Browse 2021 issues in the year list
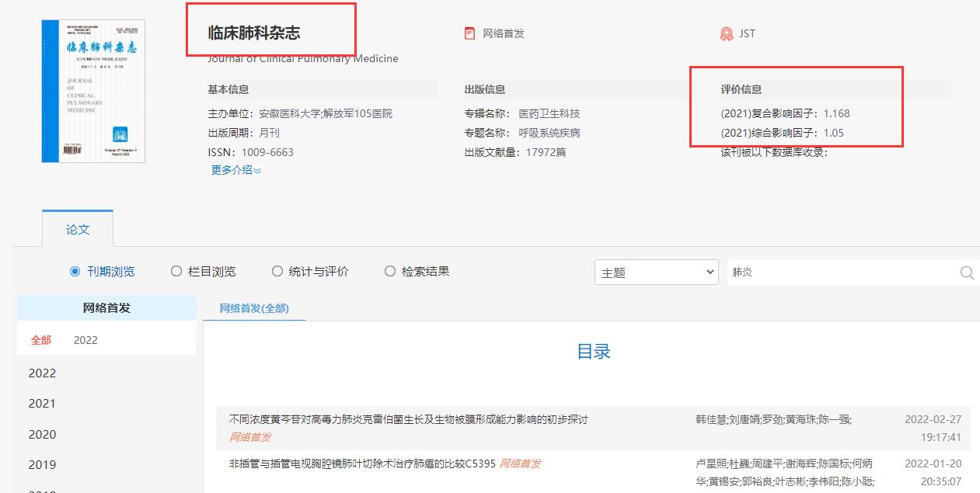980x493 pixels. (42, 403)
